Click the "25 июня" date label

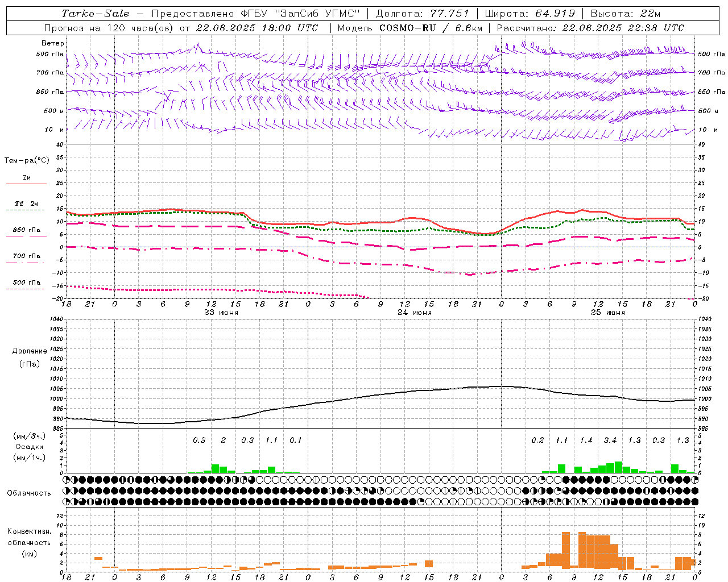(607, 313)
